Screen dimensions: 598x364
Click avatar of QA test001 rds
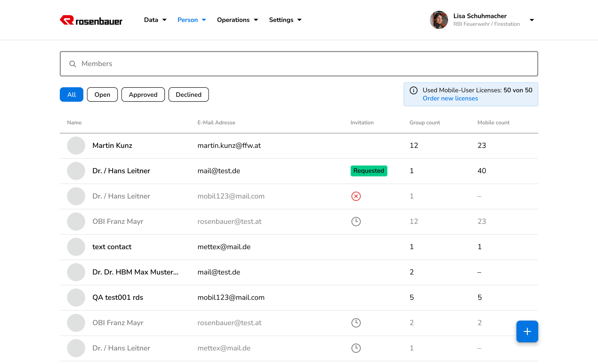(76, 297)
